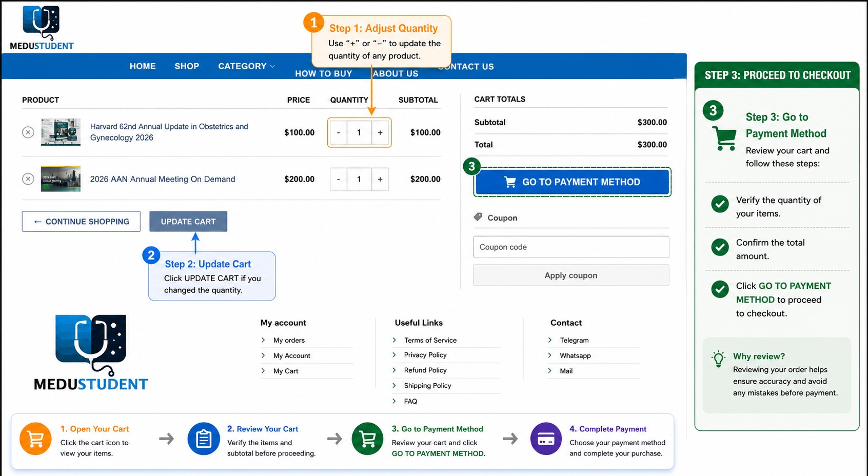Click the purple credit card Complete Payment icon
Viewport: 868px width, 476px height.
click(546, 439)
